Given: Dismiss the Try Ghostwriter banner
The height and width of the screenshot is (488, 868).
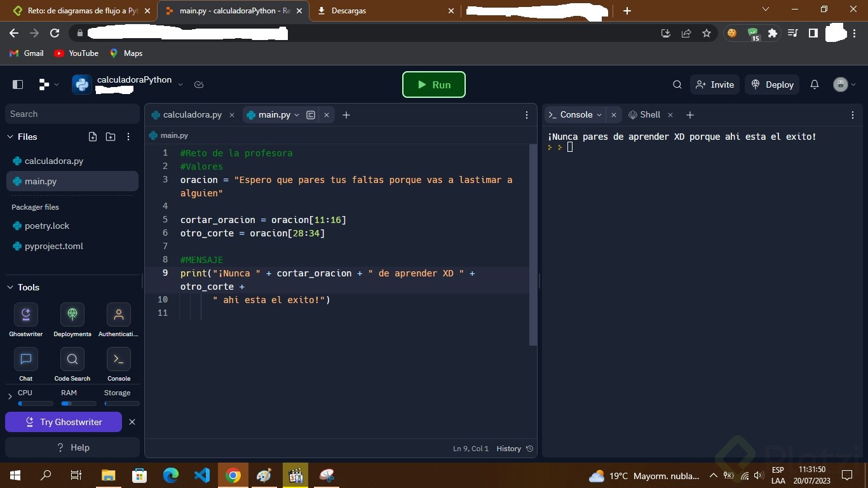Looking at the screenshot, I should (x=132, y=422).
